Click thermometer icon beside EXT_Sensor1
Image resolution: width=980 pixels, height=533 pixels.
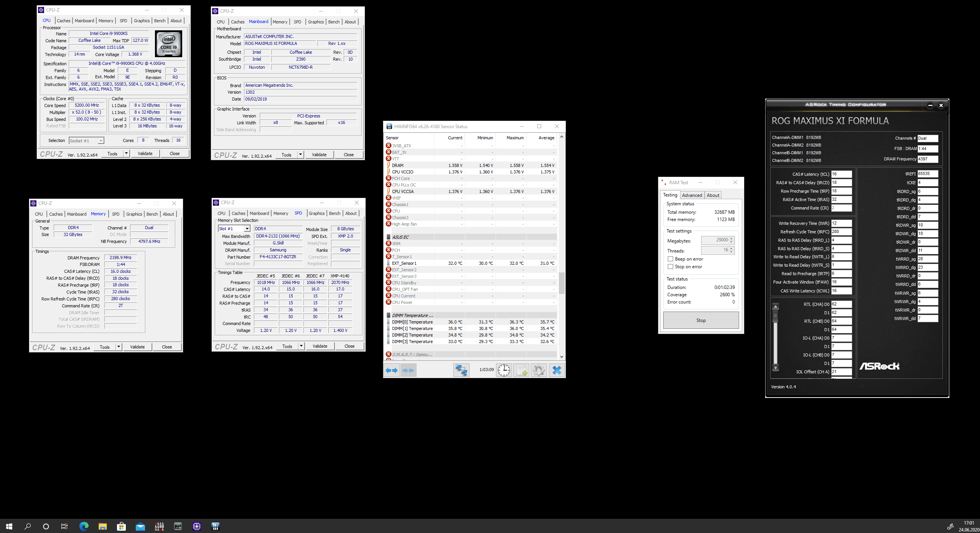[x=388, y=263]
